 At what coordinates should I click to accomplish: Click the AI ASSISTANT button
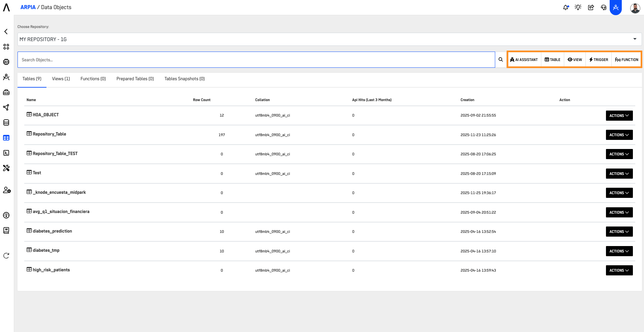pyautogui.click(x=524, y=59)
